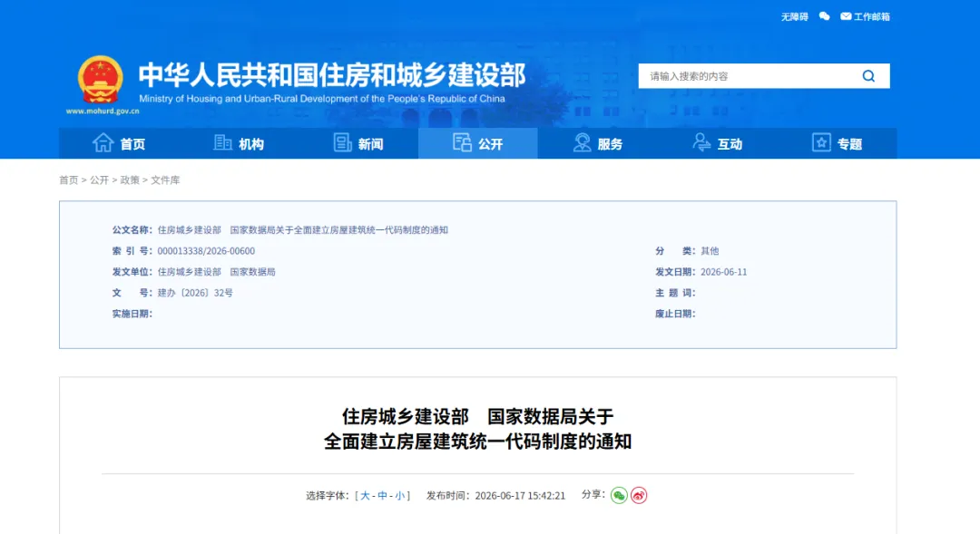The height and width of the screenshot is (534, 980).
Task: Open the 公开 nav tab
Action: pos(478,143)
